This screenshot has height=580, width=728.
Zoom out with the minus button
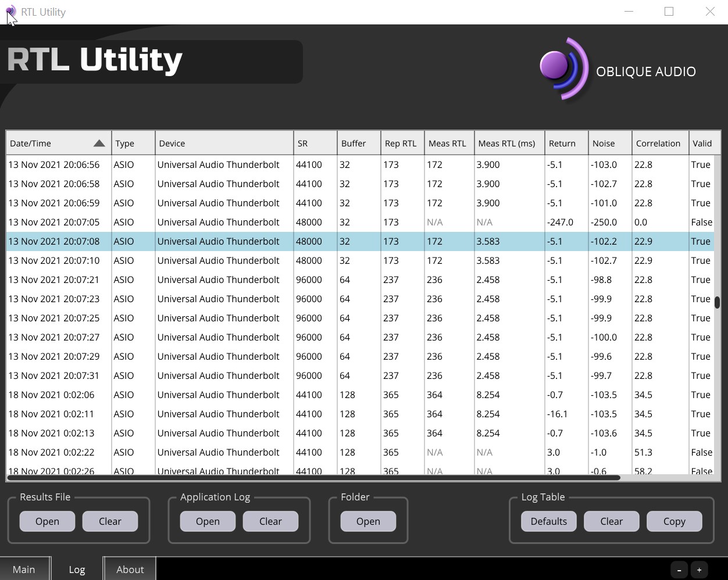(x=679, y=570)
